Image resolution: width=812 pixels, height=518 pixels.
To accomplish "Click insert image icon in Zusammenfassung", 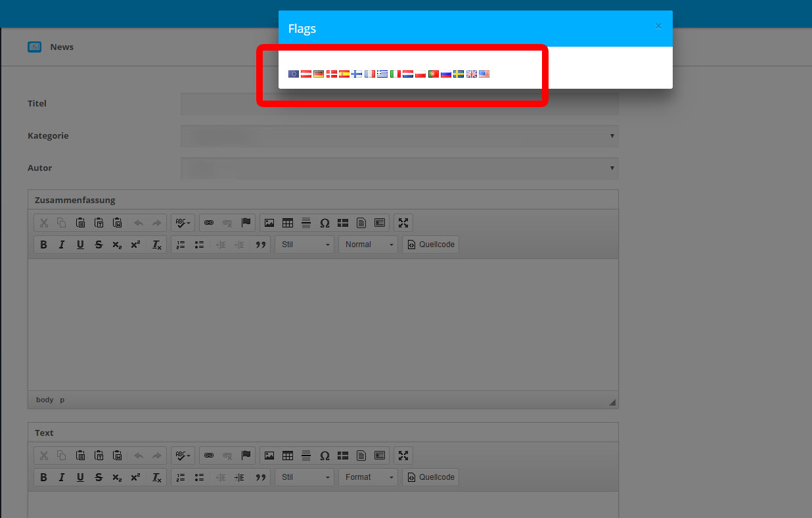I will click(269, 223).
